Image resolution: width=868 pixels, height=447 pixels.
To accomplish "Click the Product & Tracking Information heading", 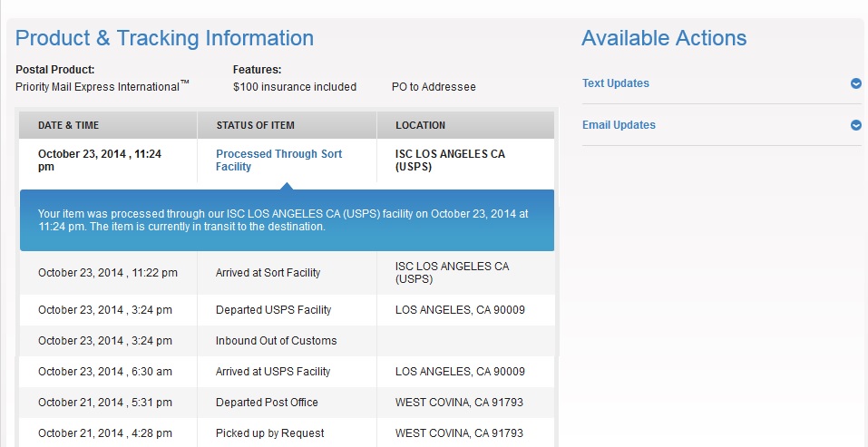I will tap(164, 38).
